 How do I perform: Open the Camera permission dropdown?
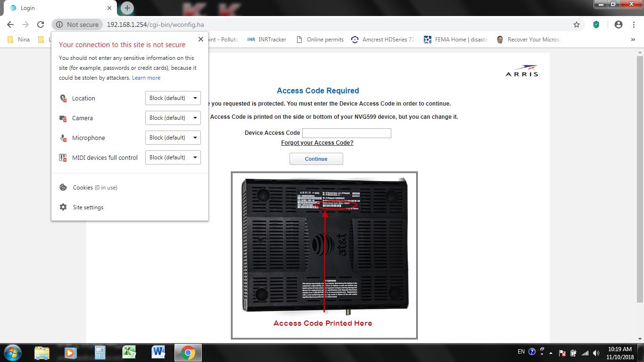[173, 118]
